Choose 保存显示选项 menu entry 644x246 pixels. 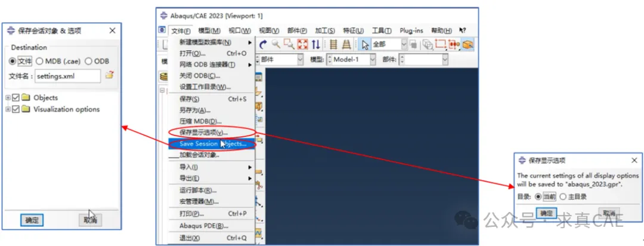212,133
